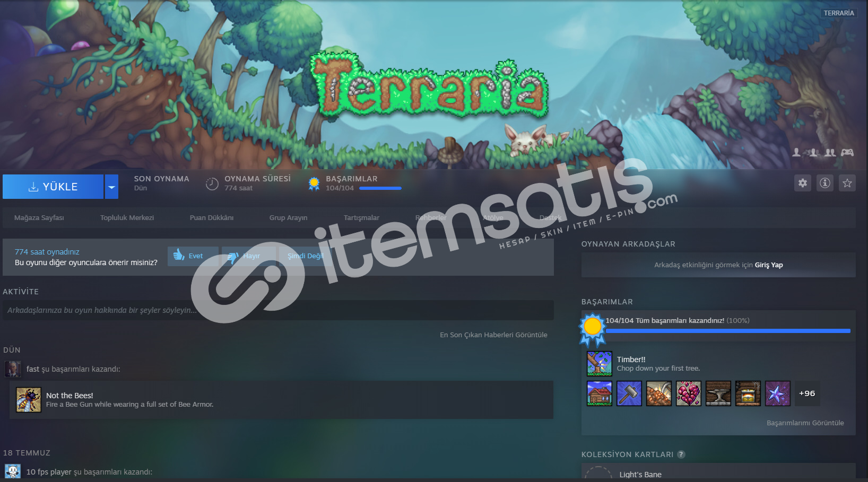Click the trading cards help question mark
The image size is (868, 482).
click(x=681, y=454)
